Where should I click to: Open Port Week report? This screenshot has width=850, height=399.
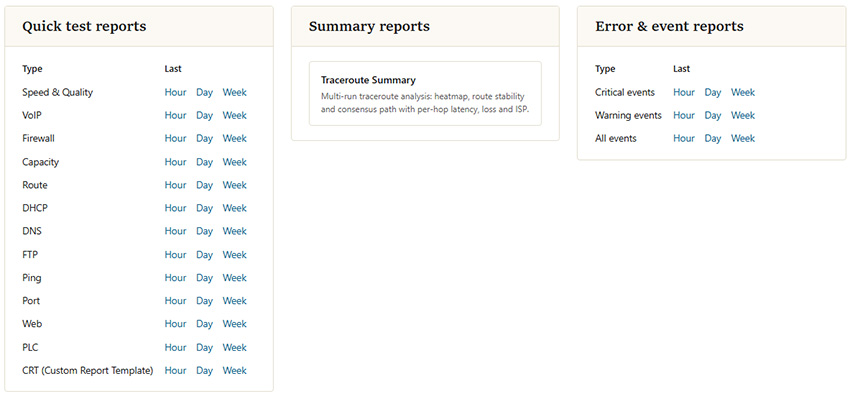234,301
